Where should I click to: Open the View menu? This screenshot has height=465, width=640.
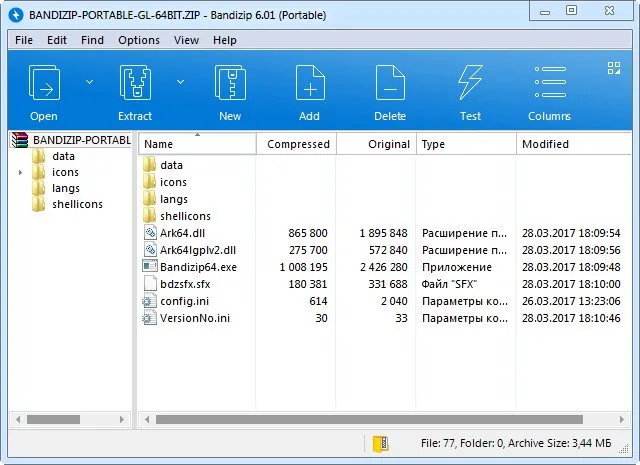187,40
